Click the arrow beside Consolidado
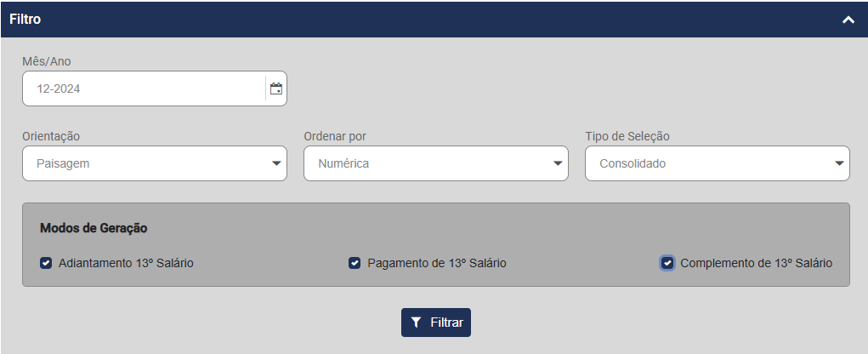The height and width of the screenshot is (354, 868). [839, 163]
